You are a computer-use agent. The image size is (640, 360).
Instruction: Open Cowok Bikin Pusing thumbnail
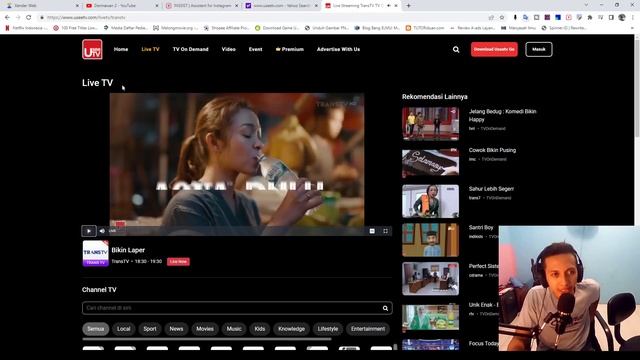430,162
